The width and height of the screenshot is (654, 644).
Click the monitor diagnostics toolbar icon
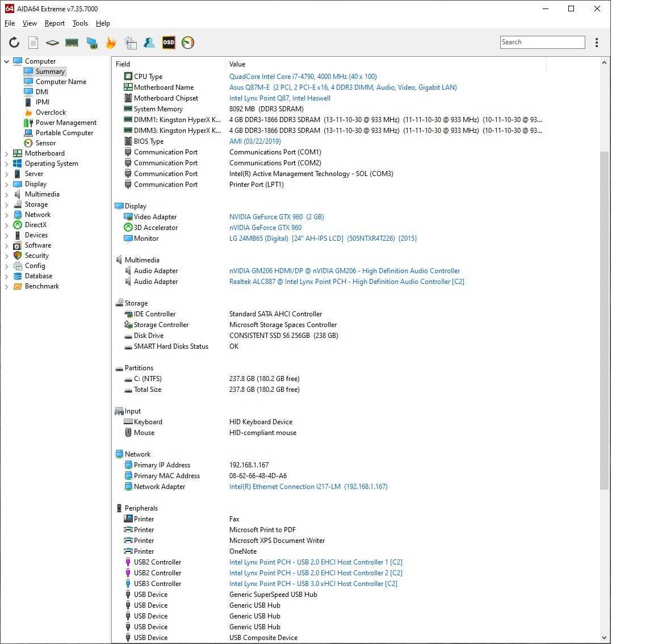click(x=92, y=43)
